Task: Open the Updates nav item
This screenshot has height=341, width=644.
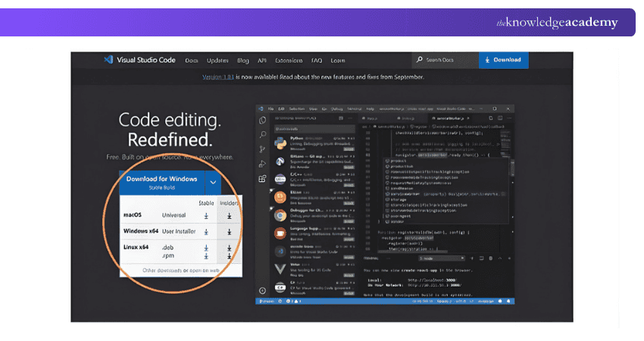Action: (217, 61)
